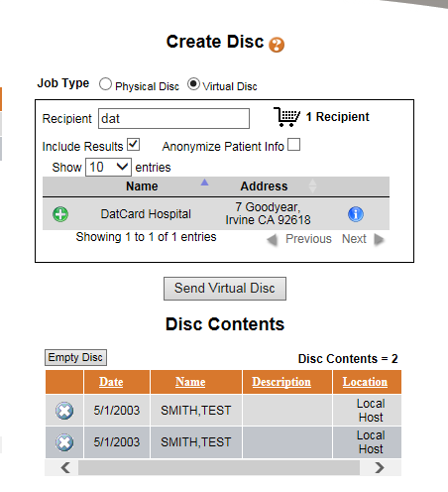
Task: Select the Virtual Disc radio button
Action: [193, 84]
